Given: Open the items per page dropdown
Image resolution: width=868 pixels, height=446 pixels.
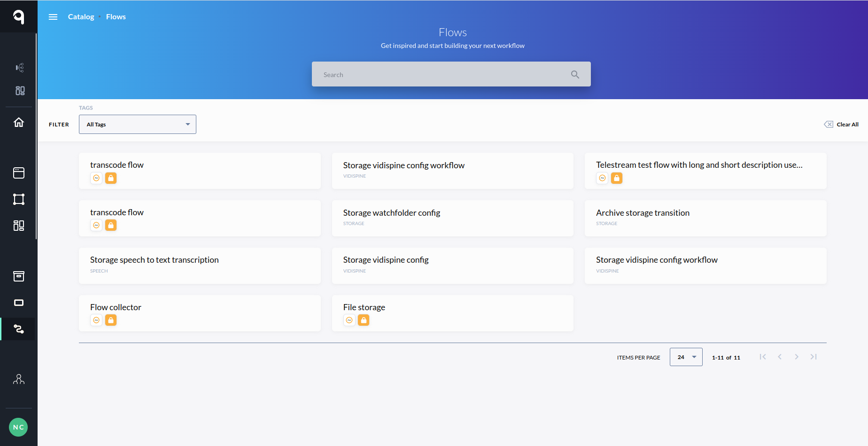Looking at the screenshot, I should click(x=686, y=357).
